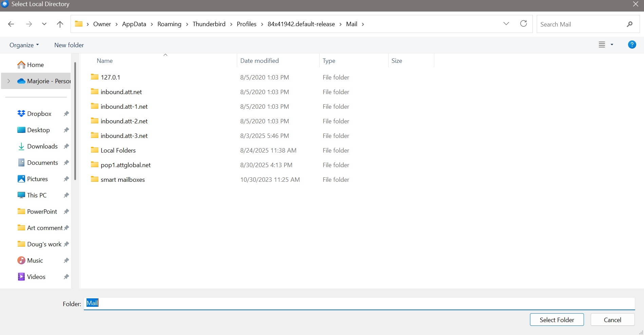Navigate to Thunderbird in breadcrumb
The height and width of the screenshot is (335, 644).
[x=209, y=24]
